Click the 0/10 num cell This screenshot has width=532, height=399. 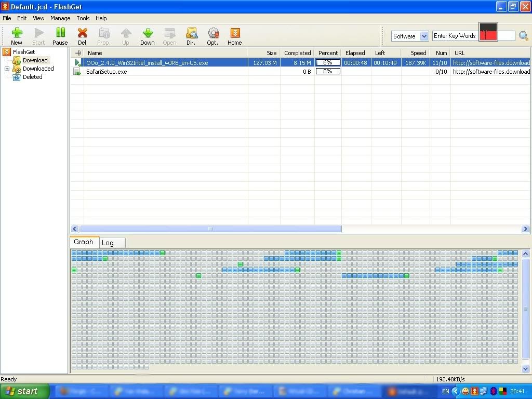pyautogui.click(x=441, y=72)
